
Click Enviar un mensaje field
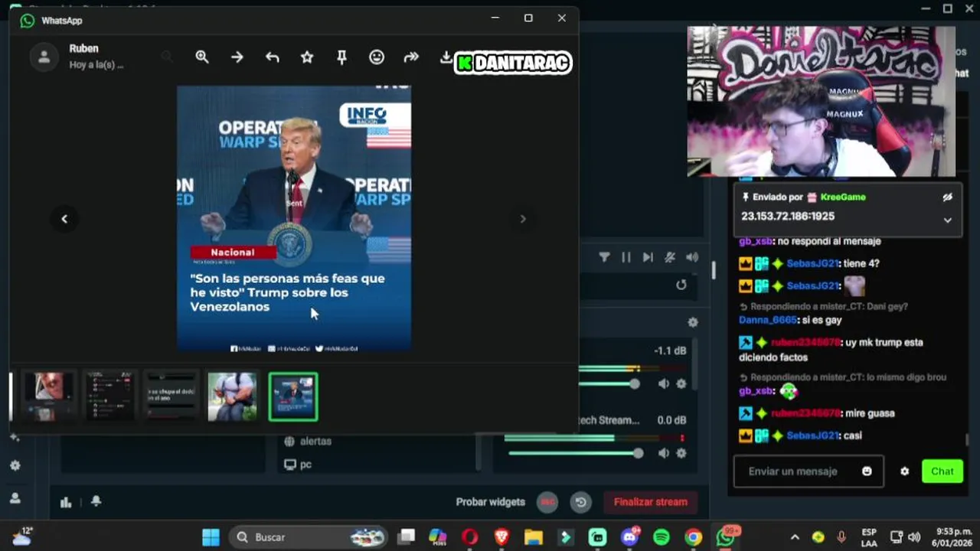808,471
